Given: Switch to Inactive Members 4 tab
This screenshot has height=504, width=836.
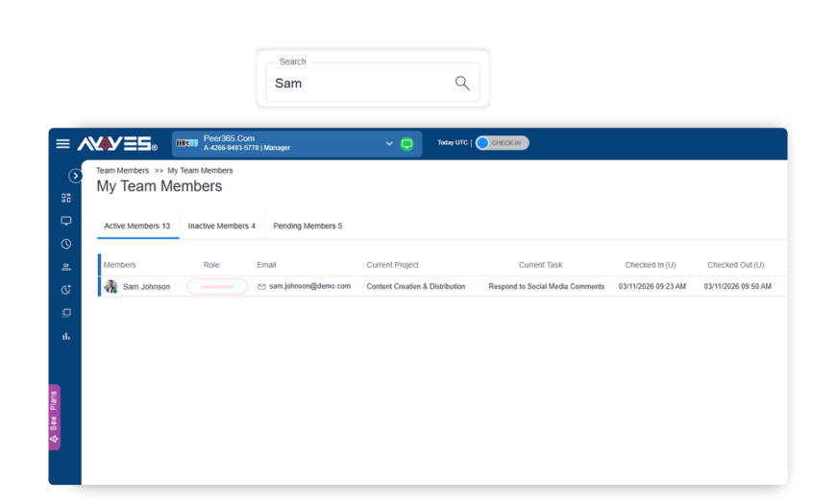Looking at the screenshot, I should tap(222, 226).
